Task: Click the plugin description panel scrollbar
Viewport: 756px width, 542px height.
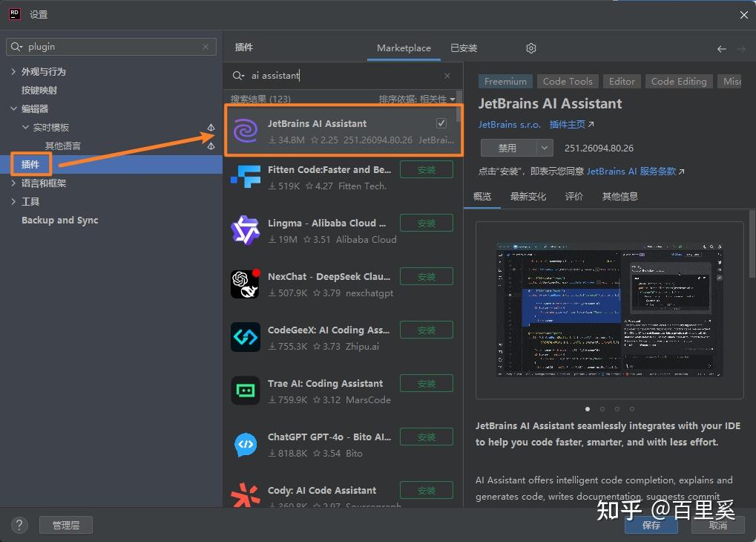Action: 752,244
